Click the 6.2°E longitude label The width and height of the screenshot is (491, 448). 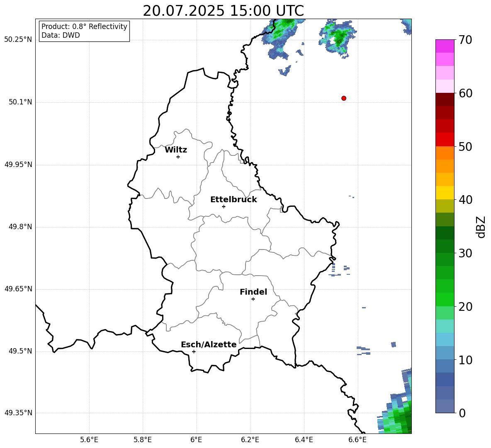(250, 440)
